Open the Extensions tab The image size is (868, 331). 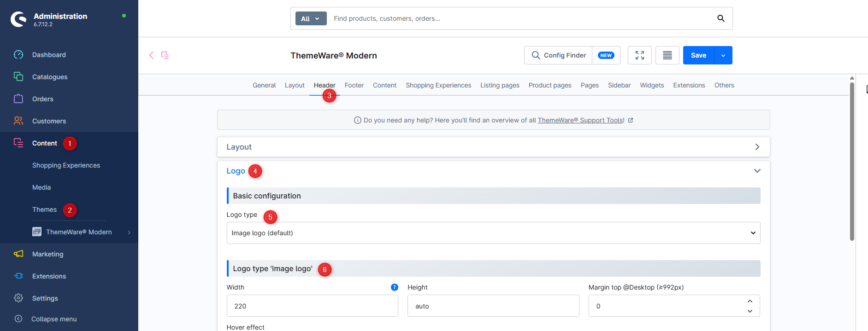coord(689,85)
